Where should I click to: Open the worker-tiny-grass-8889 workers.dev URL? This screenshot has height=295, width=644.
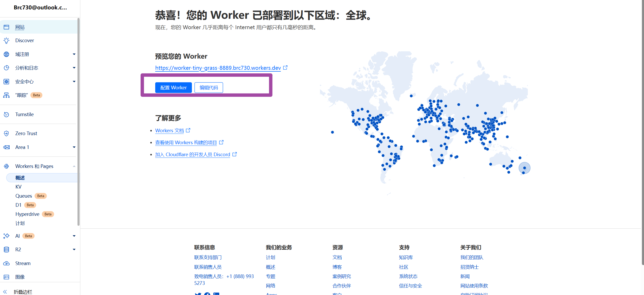coord(218,68)
